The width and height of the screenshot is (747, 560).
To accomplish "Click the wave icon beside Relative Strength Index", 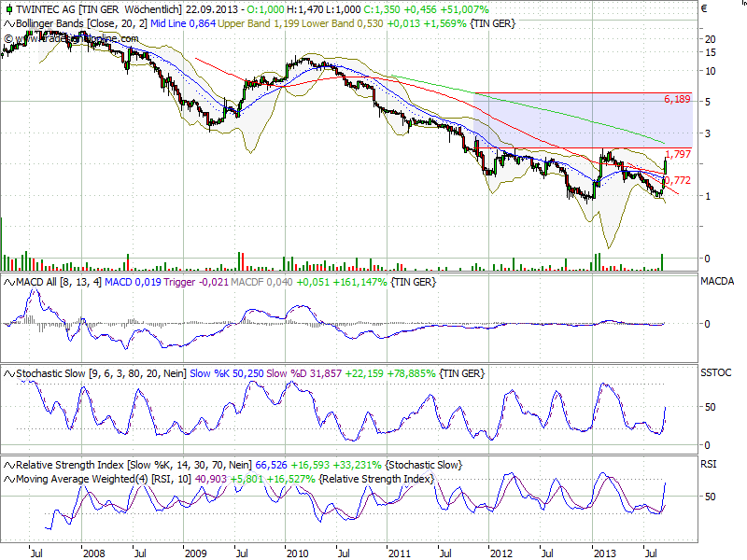I will pos(8,464).
